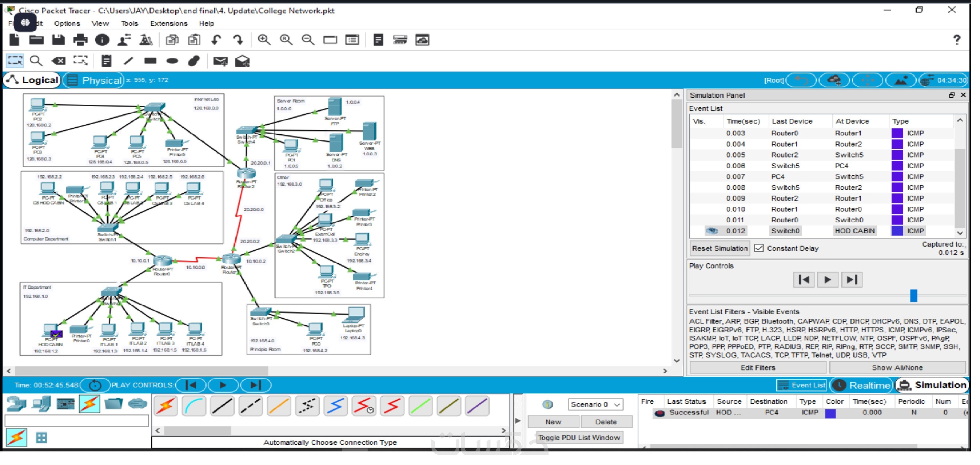
Task: Select the Delete tool icon
Action: point(58,61)
